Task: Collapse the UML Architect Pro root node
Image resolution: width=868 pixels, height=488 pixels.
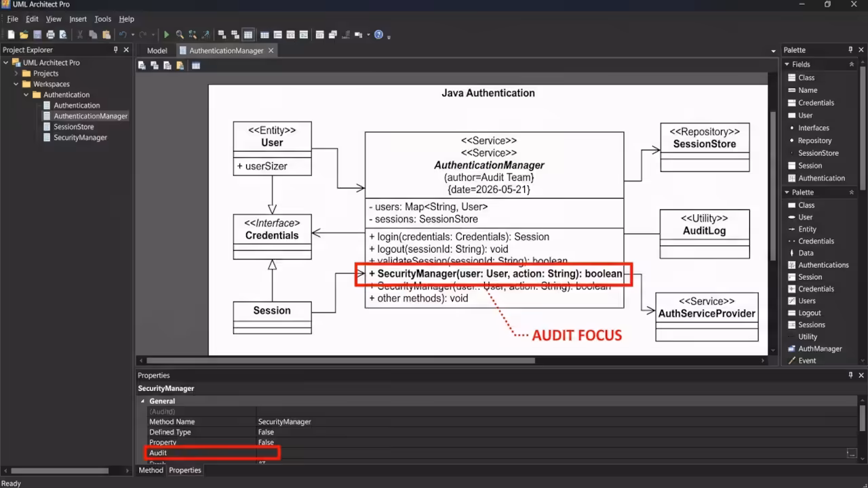Action: pos(6,62)
